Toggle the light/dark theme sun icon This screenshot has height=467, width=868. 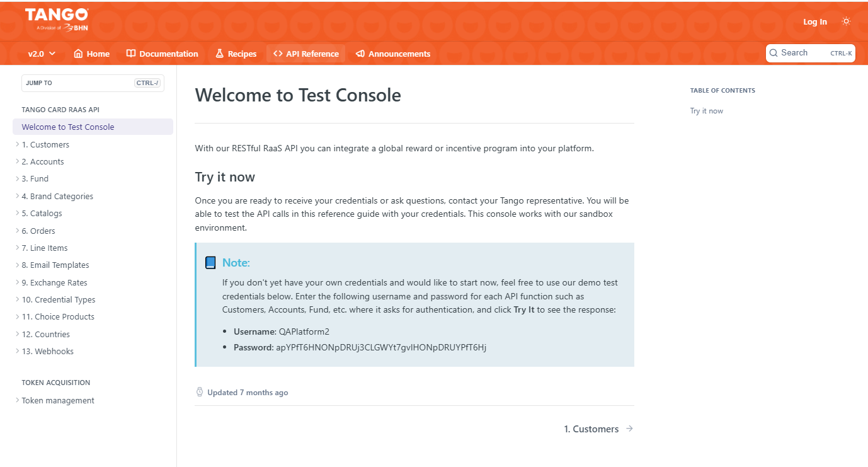tap(846, 21)
